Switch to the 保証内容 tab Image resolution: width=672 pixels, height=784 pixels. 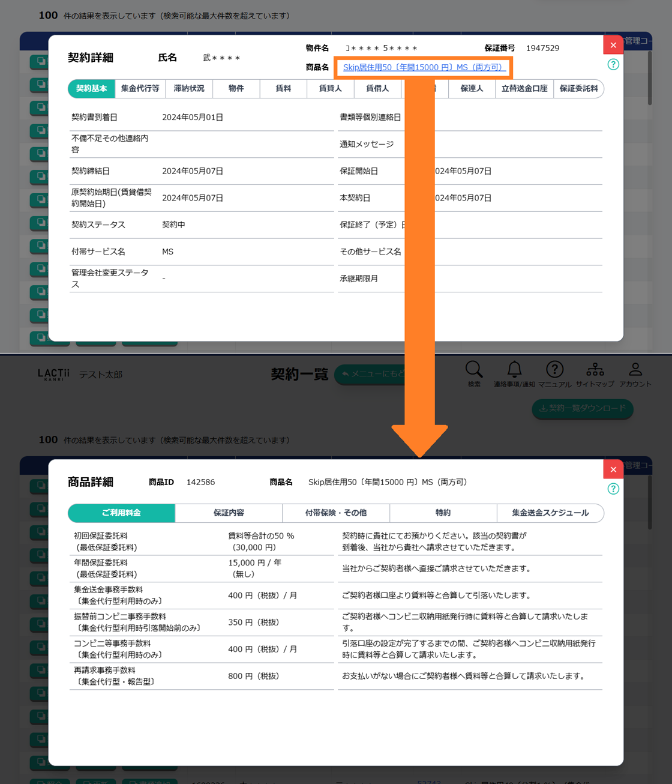click(229, 513)
